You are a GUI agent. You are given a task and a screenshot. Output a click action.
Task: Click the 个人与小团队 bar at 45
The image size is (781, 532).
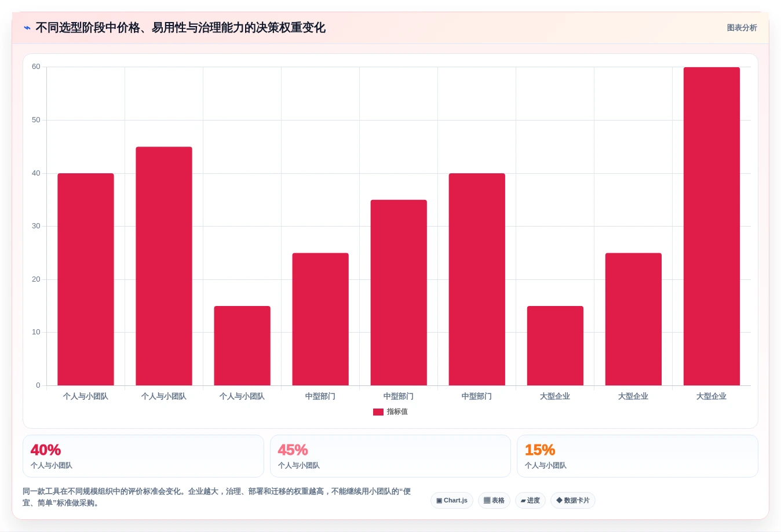click(x=164, y=266)
